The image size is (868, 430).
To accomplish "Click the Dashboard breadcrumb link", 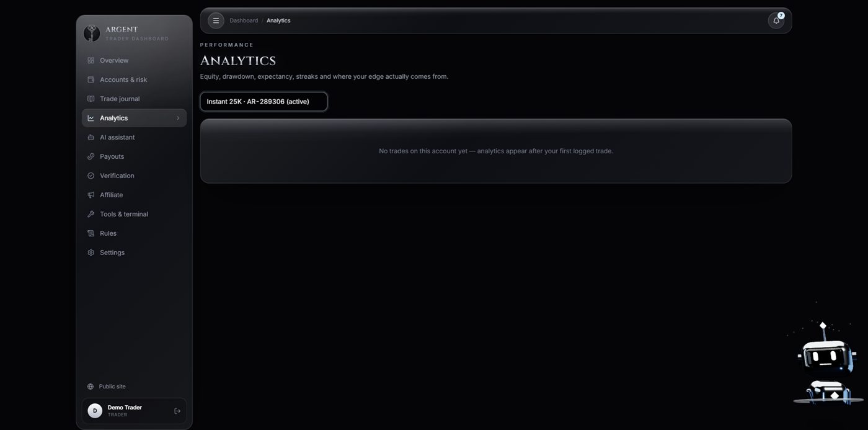I will [244, 20].
